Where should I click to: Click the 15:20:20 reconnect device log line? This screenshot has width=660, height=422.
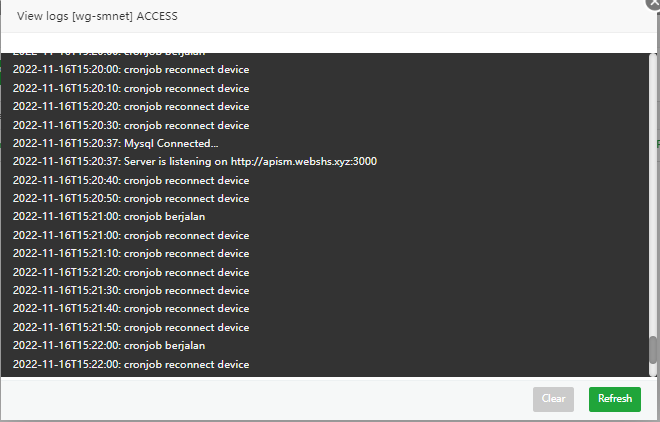[130, 106]
